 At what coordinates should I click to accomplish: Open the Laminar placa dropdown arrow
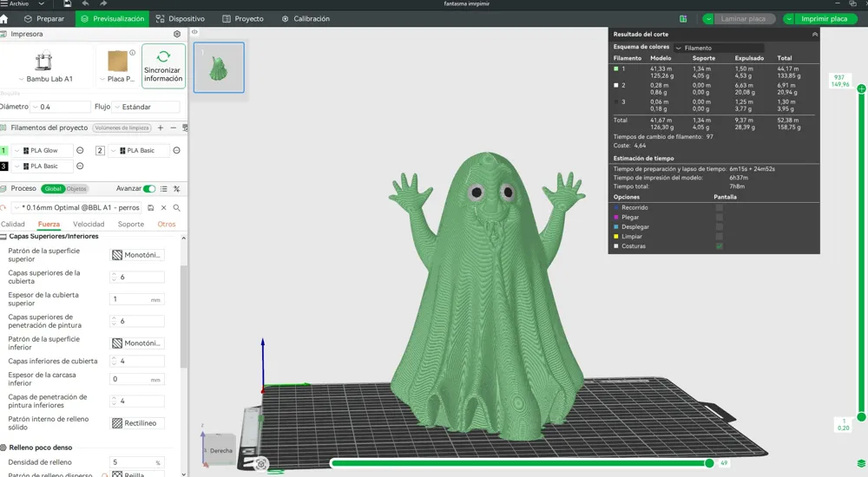[708, 19]
